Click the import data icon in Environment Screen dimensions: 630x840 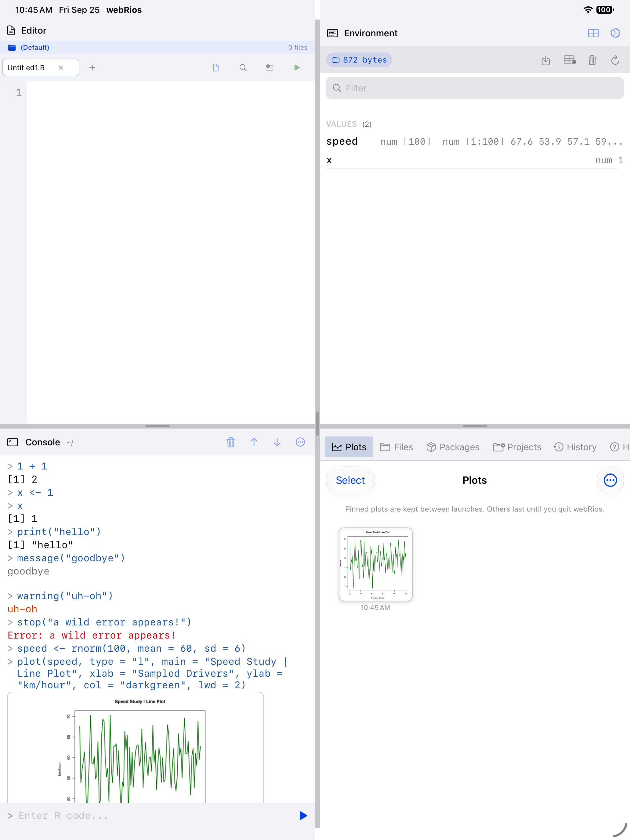pos(546,60)
